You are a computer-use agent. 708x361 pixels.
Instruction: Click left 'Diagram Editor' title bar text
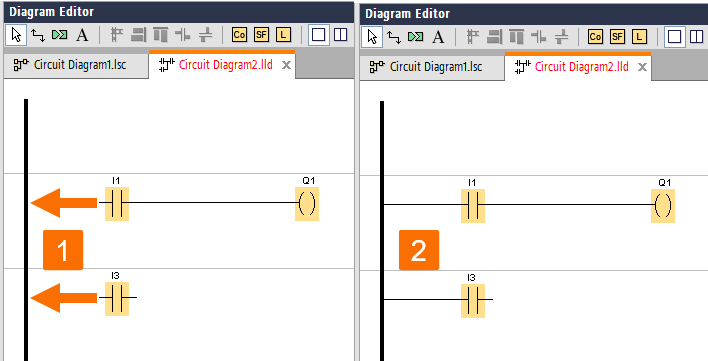pos(51,12)
